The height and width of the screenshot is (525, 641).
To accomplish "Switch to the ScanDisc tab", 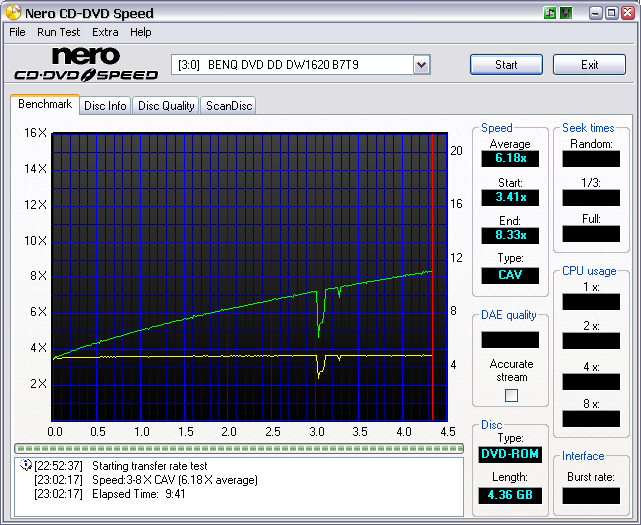I will 229,105.
